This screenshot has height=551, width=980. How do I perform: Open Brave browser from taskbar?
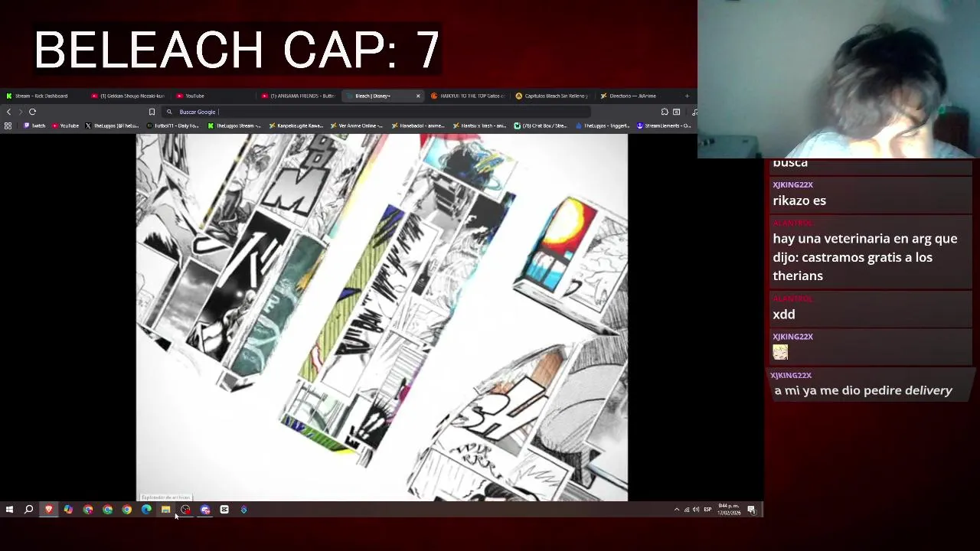(x=49, y=510)
